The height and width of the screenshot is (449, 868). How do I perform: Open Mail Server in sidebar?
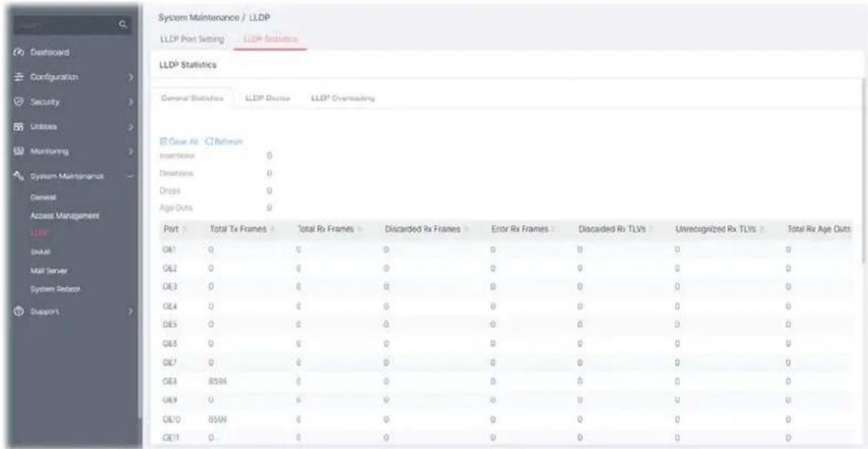pos(49,271)
